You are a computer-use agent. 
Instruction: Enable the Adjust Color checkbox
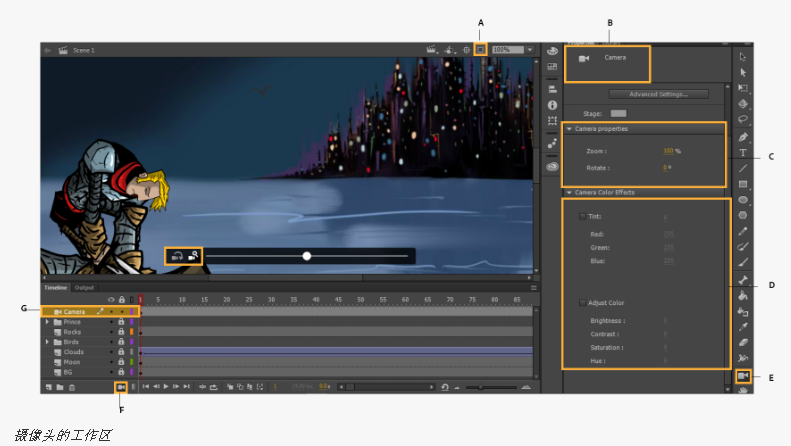click(x=583, y=303)
